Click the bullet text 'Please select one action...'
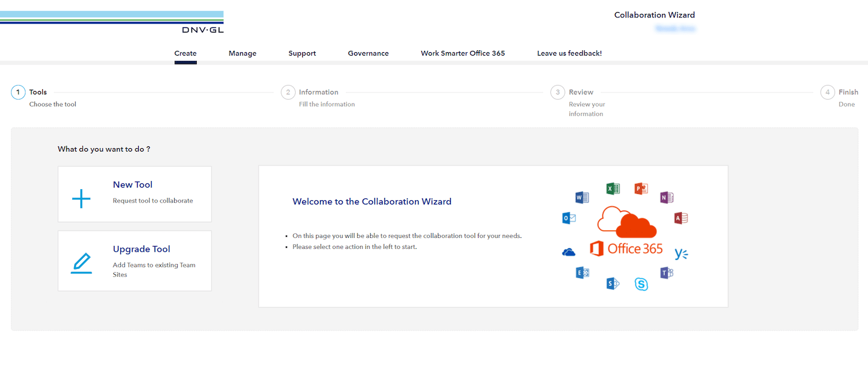Image resolution: width=868 pixels, height=386 pixels. 355,247
